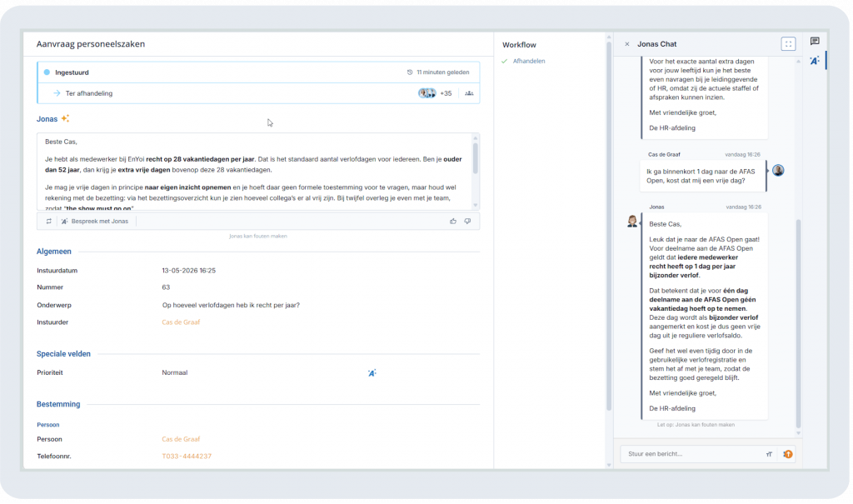Click the Ter afhandeling status row
853x504 pixels.
[258, 93]
